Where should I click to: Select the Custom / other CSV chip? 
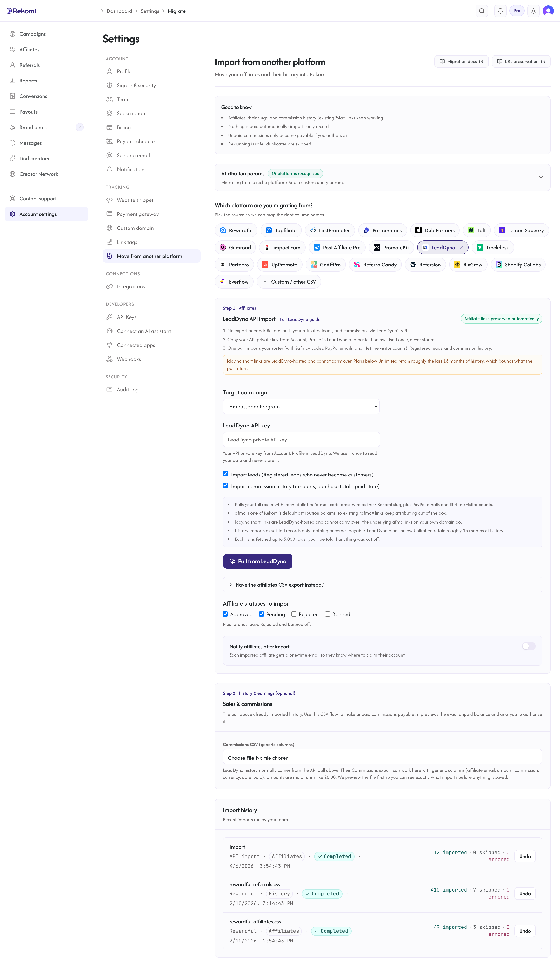289,282
